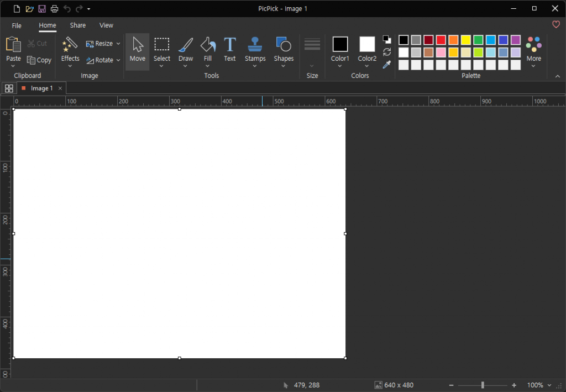The width and height of the screenshot is (566, 392).
Task: Click the eyedropper color picker icon
Action: click(387, 65)
